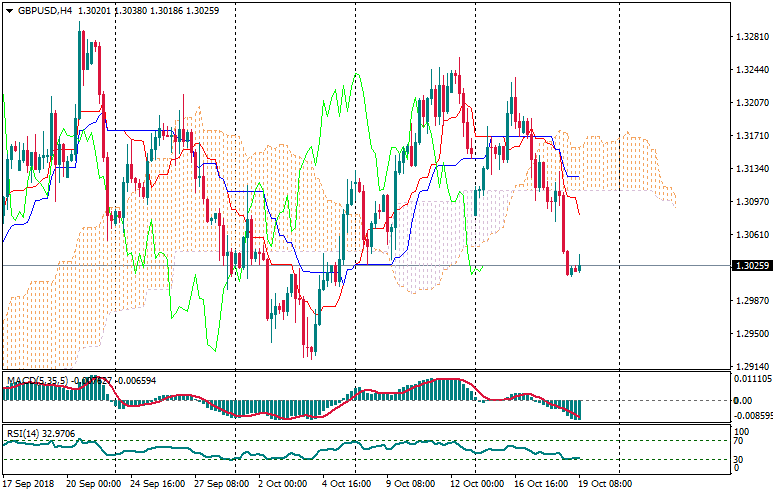This screenshot has height=495, width=773.
Task: Click the RSI 30 level label
Action: coord(738,459)
